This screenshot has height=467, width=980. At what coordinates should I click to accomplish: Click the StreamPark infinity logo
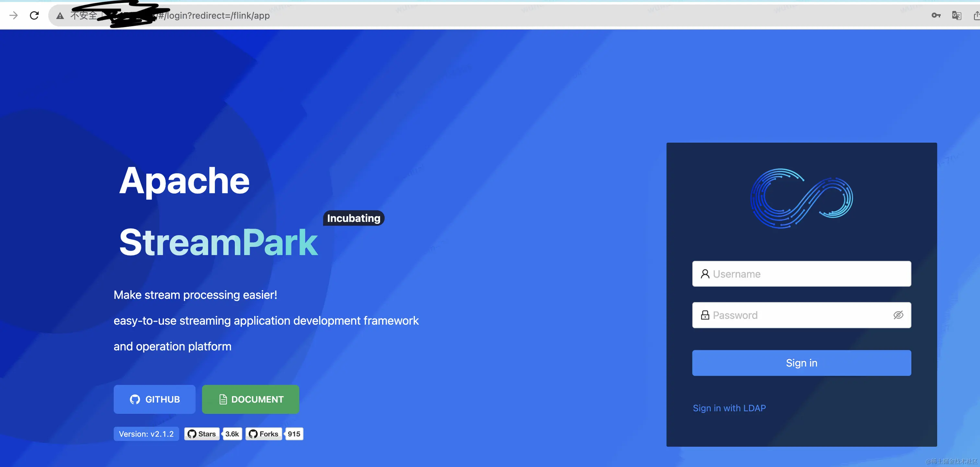tap(801, 198)
